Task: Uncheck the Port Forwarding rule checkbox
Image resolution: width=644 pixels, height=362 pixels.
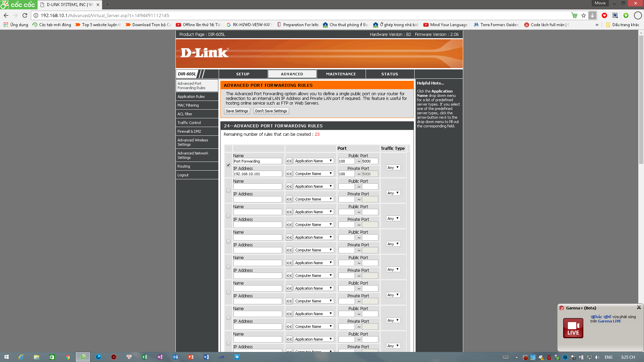Action: point(228,165)
